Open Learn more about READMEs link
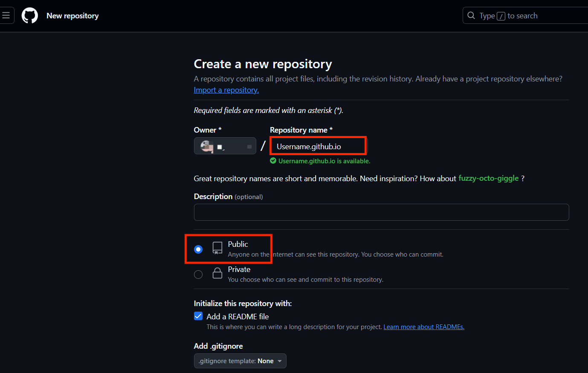Image resolution: width=588 pixels, height=373 pixels. click(424, 327)
